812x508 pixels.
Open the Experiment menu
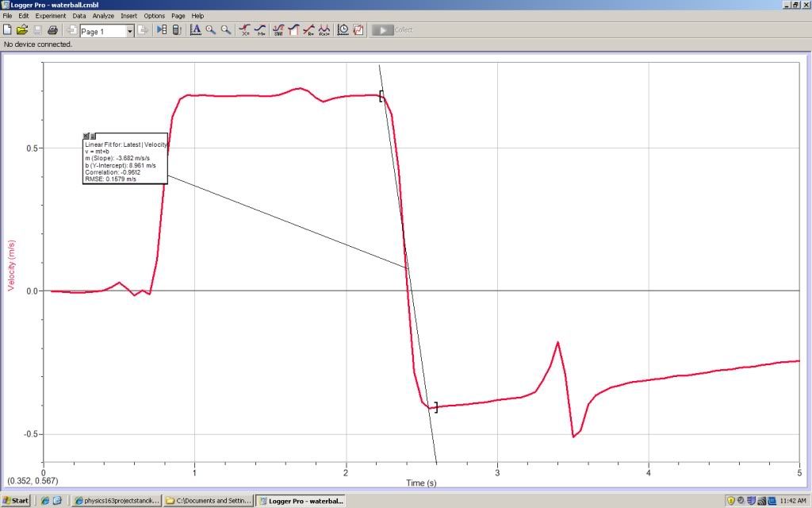(x=50, y=15)
